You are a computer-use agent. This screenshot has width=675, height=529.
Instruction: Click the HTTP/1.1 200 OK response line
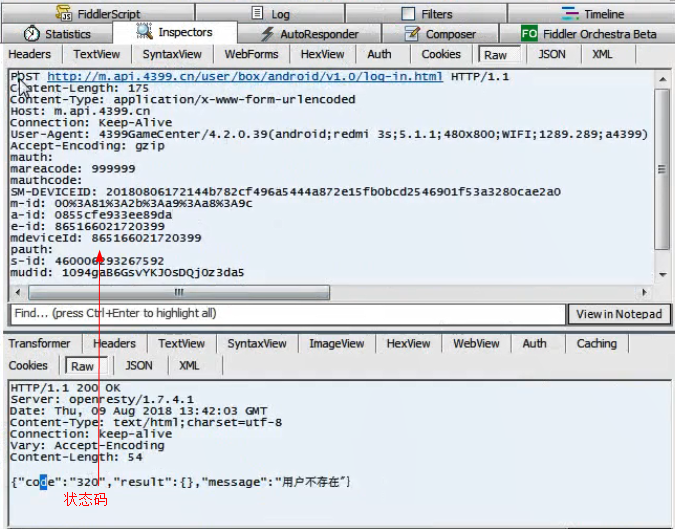pyautogui.click(x=65, y=388)
